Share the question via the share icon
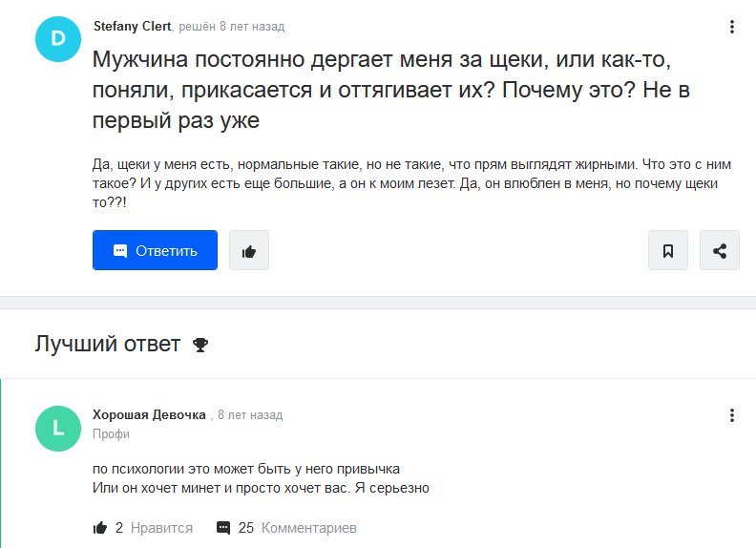This screenshot has height=548, width=756. click(x=720, y=250)
